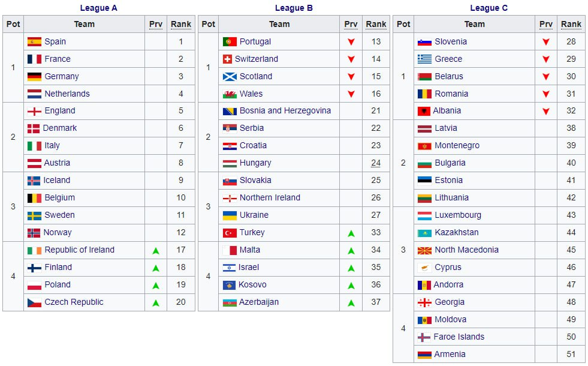Open the Republic of Ireland team link

pos(80,250)
